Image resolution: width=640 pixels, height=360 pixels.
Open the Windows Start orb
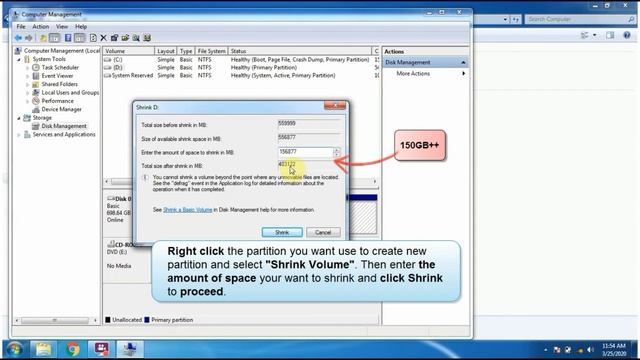click(x=15, y=349)
